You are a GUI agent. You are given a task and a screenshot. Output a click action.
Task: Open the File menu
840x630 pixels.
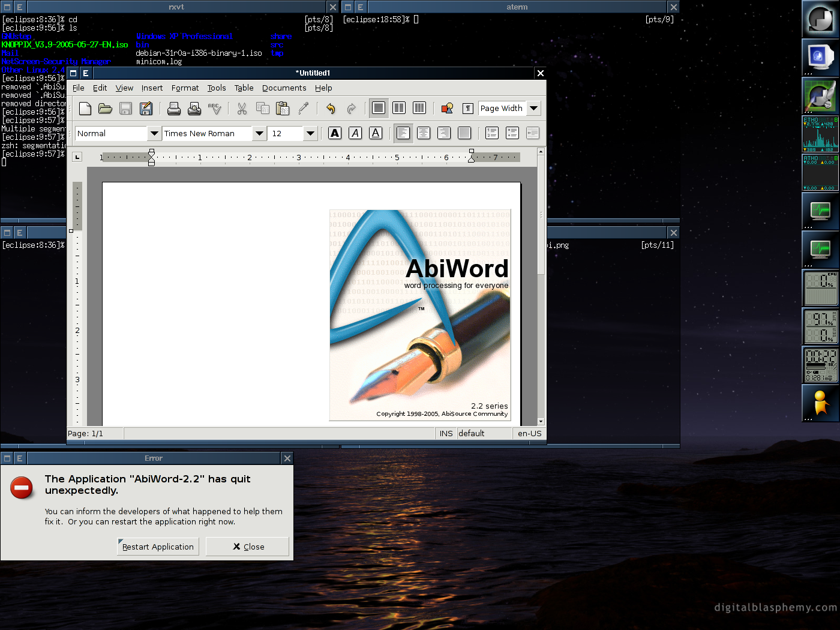click(x=79, y=88)
